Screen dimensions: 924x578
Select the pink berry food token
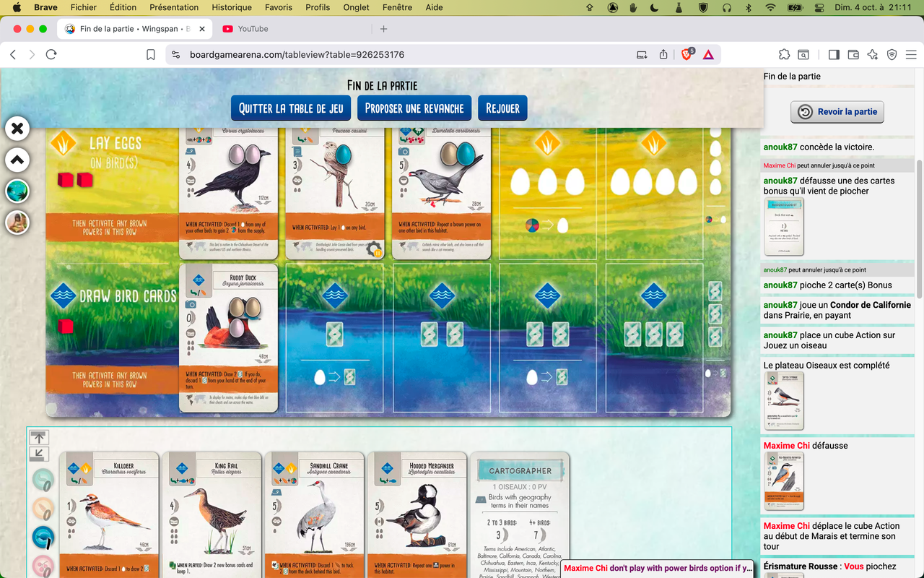(x=43, y=566)
